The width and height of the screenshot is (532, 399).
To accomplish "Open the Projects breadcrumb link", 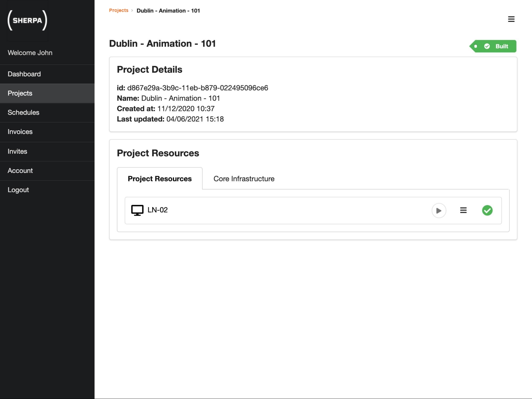I will coord(118,10).
